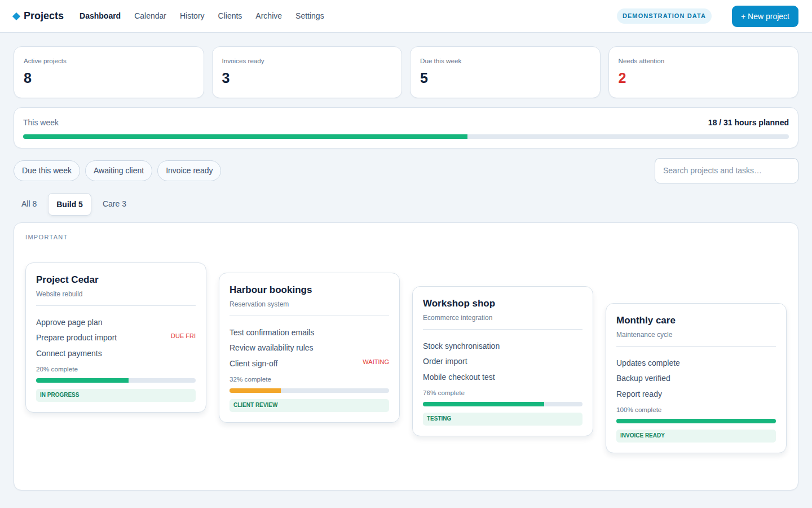Click the 'Ecommerce integration' subtitle

click(457, 318)
